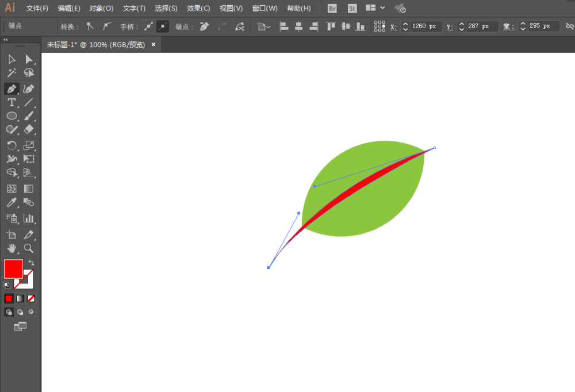Swap fill and stroke colors

pyautogui.click(x=32, y=263)
